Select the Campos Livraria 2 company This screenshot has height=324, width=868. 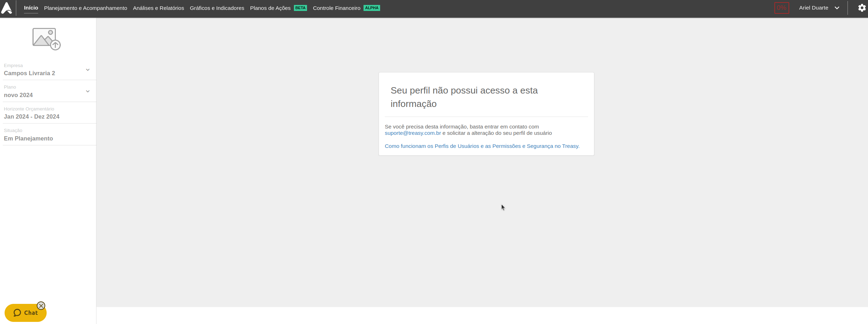point(29,73)
